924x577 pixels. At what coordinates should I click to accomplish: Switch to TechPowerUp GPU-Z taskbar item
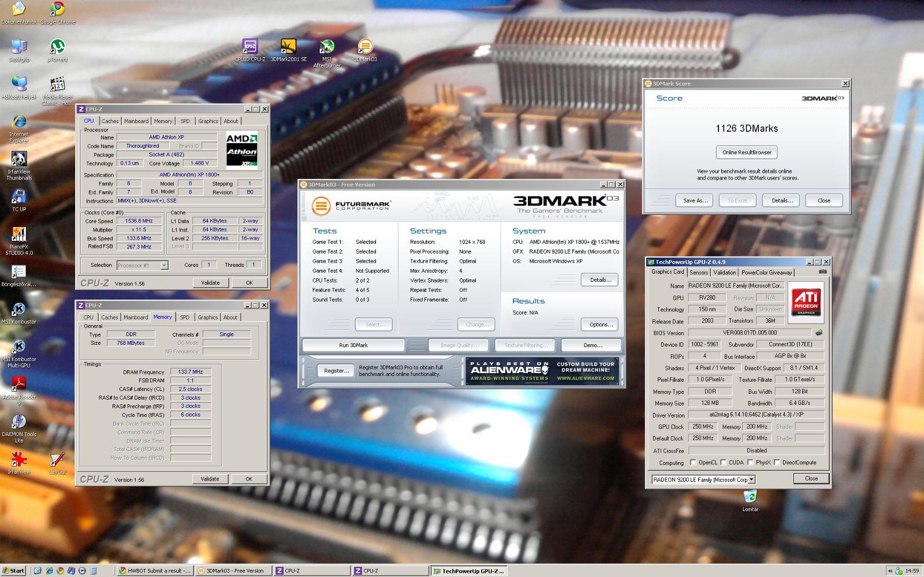pos(468,571)
